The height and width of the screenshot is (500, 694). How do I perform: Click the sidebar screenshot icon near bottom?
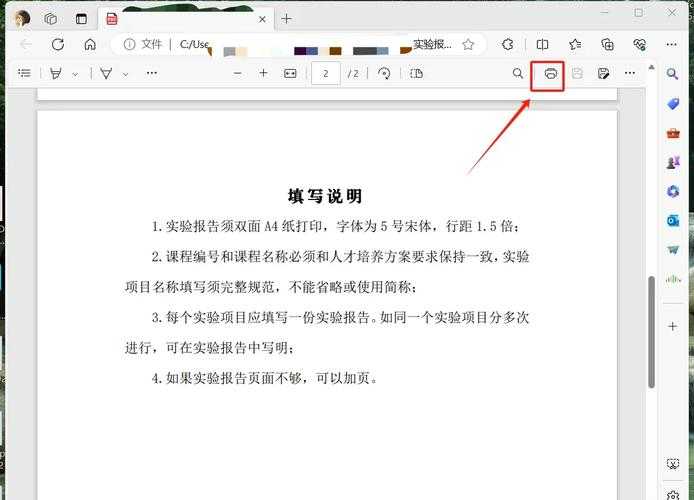(673, 464)
